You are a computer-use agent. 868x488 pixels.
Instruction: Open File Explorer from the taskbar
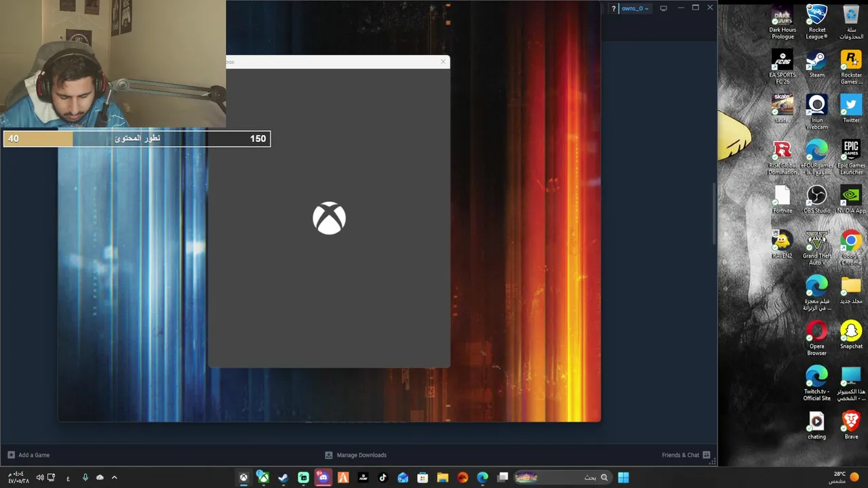[x=442, y=477]
